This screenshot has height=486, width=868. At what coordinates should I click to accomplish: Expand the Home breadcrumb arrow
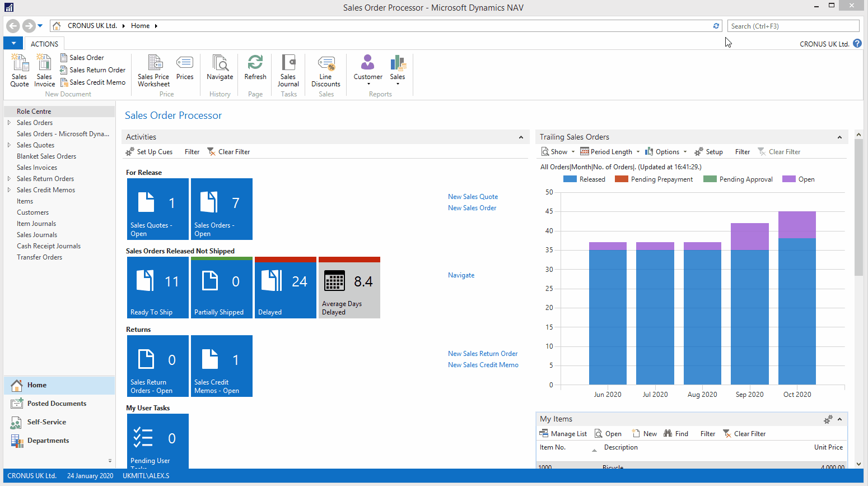click(x=156, y=26)
